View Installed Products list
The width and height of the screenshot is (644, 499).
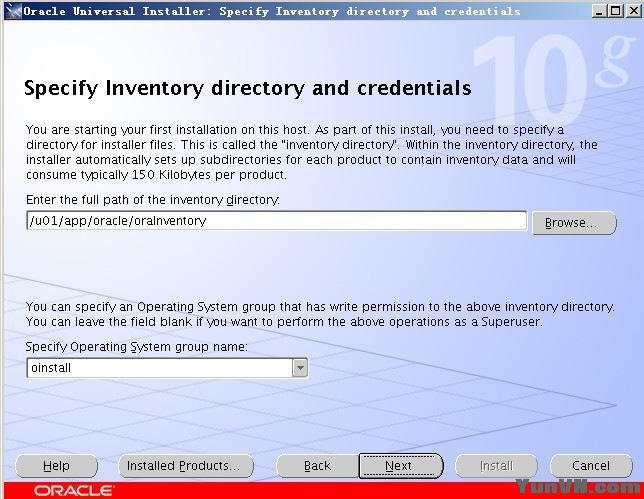[186, 466]
